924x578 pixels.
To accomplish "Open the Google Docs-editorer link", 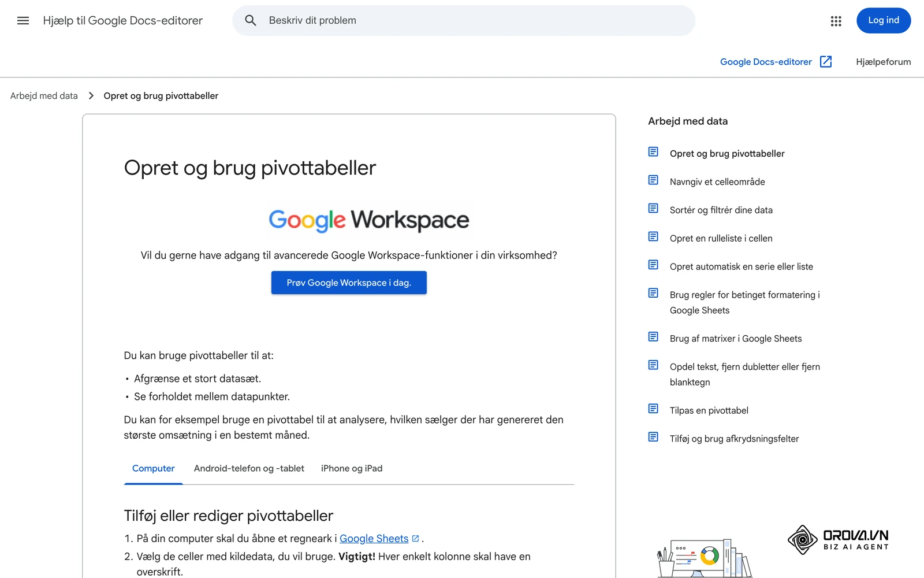I will 766,62.
